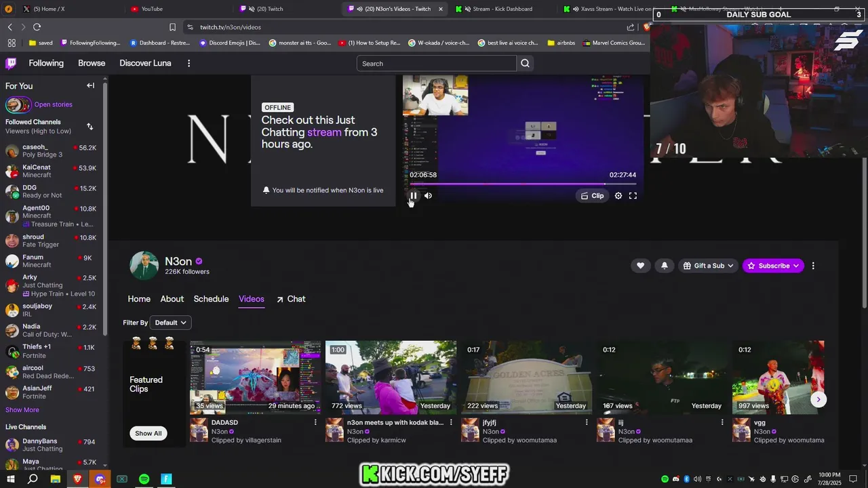Open the Browse page

click(x=92, y=63)
